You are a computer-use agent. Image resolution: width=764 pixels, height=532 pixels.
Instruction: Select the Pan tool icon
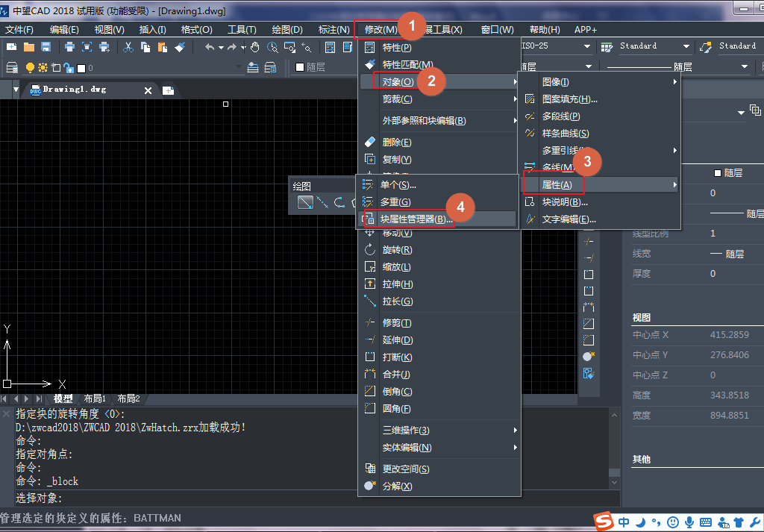click(x=256, y=47)
